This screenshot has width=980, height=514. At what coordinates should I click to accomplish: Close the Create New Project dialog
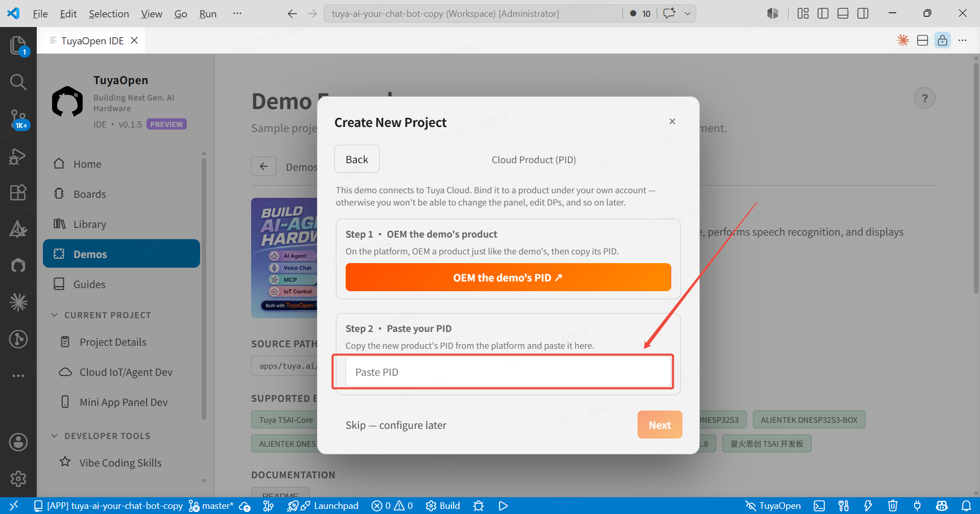point(672,121)
